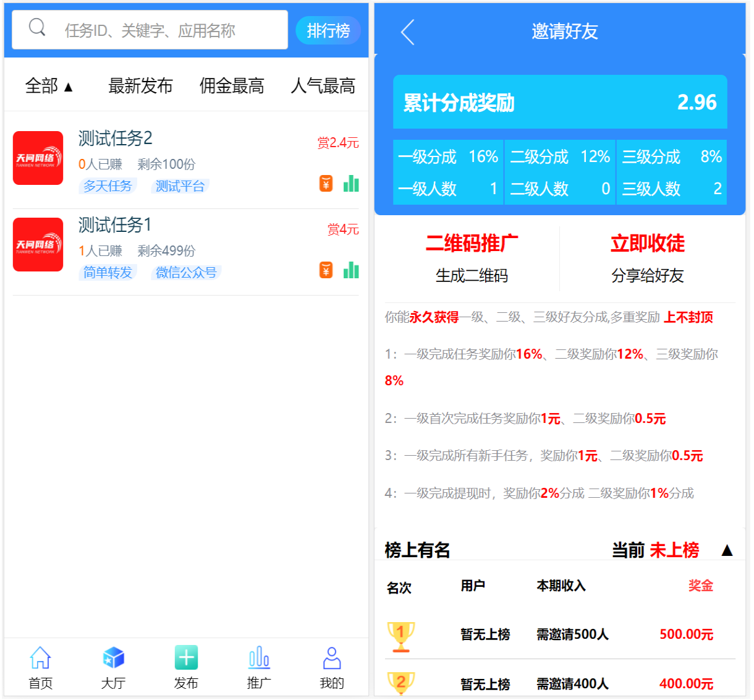
Task: Click the search magnifier icon
Action: pyautogui.click(x=37, y=28)
